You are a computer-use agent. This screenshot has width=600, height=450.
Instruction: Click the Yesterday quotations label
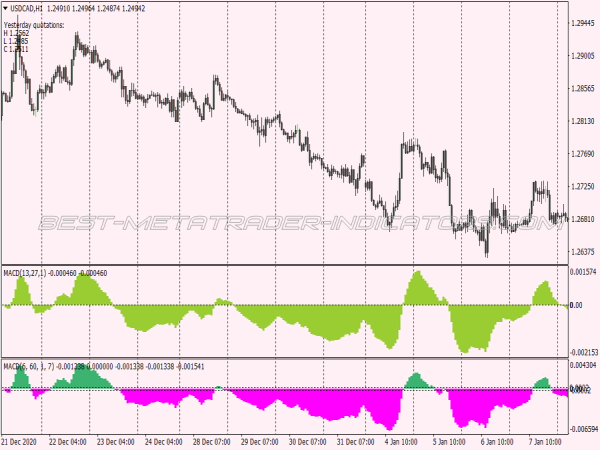click(x=34, y=24)
